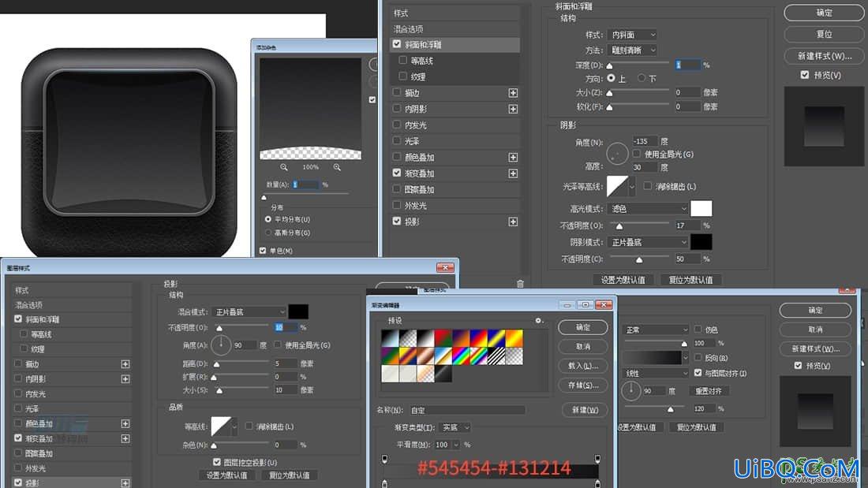The width and height of the screenshot is (868, 488).
Task: Pick red-to-green gradient preset
Action: (x=443, y=338)
